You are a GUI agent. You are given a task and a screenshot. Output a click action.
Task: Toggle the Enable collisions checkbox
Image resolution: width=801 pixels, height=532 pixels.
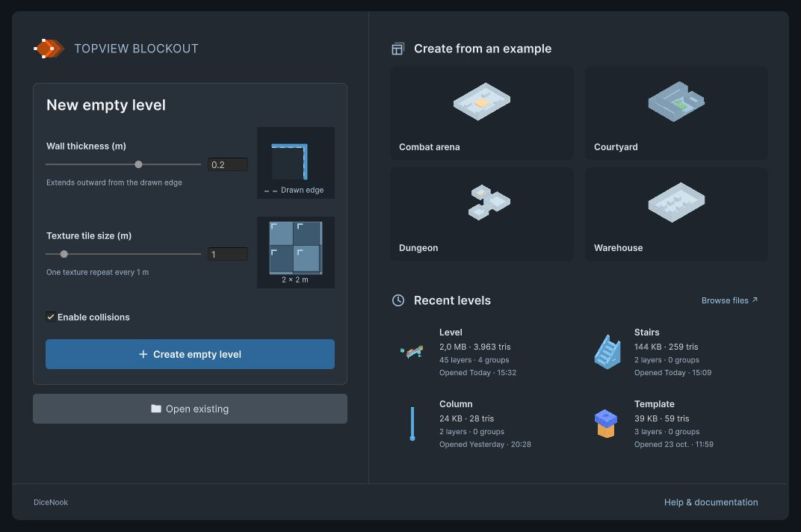[51, 317]
